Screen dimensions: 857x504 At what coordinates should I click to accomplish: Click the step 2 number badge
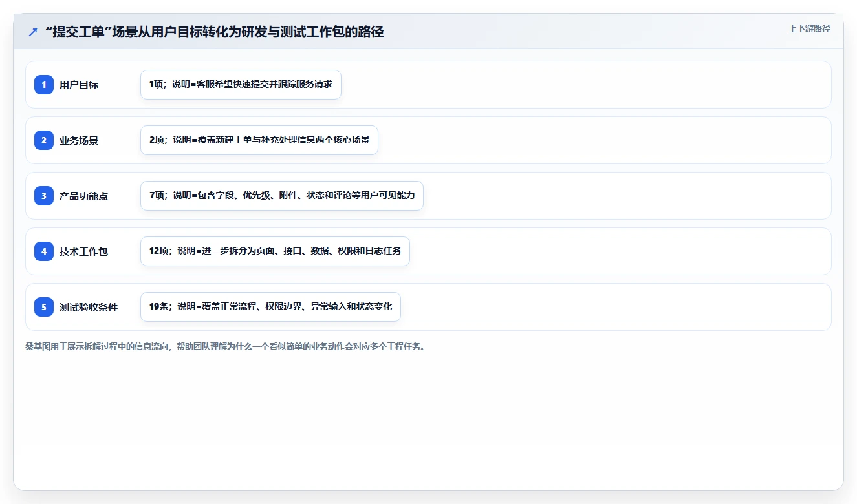click(44, 140)
